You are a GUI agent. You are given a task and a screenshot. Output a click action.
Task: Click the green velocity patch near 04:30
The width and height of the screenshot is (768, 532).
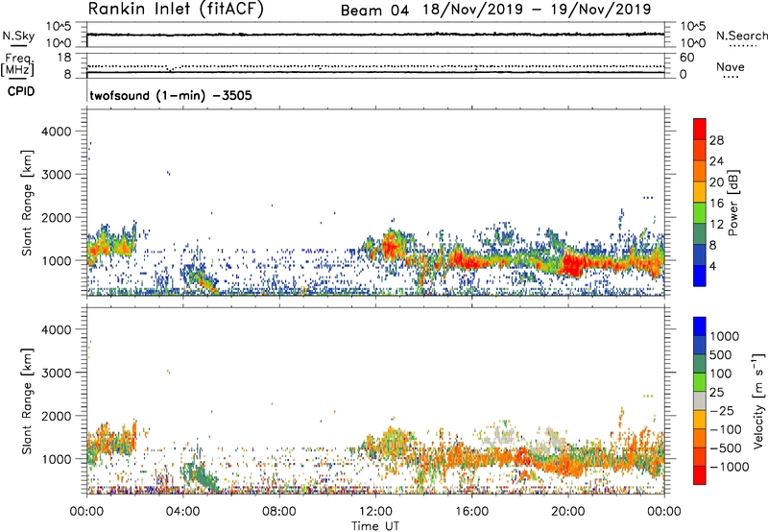pos(199,473)
